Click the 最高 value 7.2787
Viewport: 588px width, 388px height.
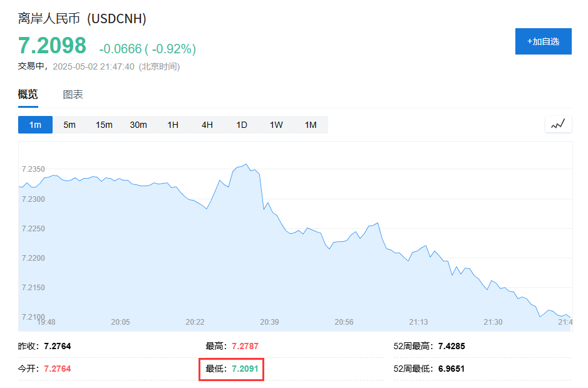tap(245, 346)
